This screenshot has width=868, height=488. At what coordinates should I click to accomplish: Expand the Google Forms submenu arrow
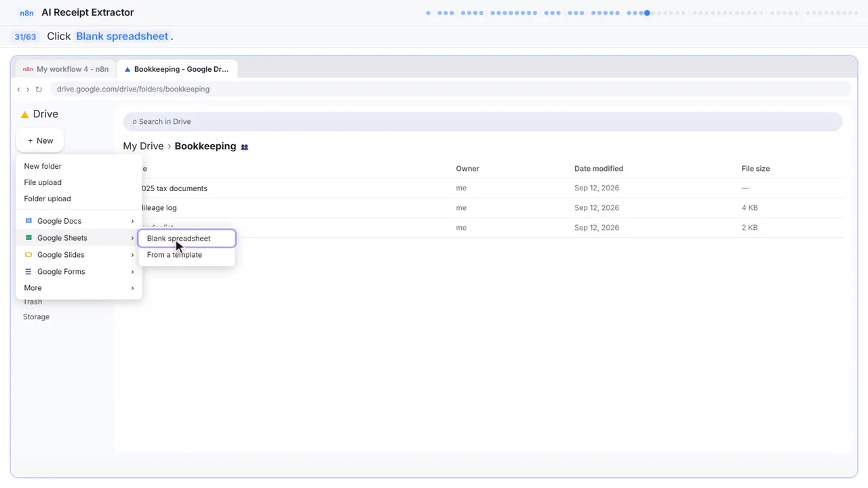point(132,272)
